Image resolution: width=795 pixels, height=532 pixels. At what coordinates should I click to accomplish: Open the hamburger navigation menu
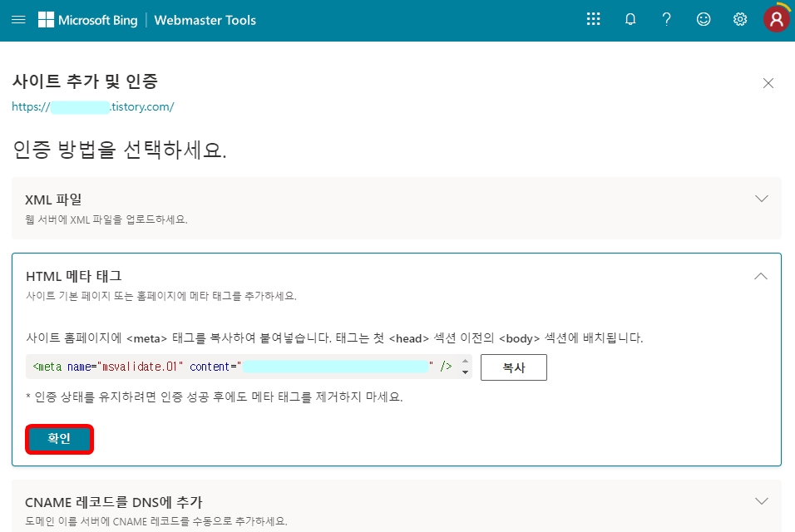[17, 19]
